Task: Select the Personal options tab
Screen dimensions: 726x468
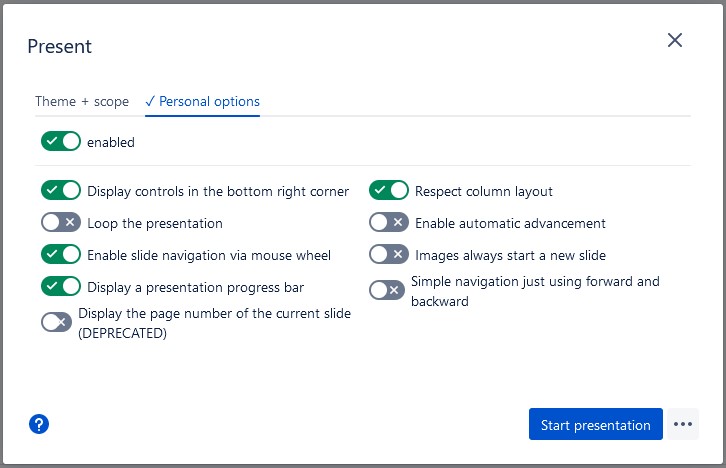Action: point(202,102)
